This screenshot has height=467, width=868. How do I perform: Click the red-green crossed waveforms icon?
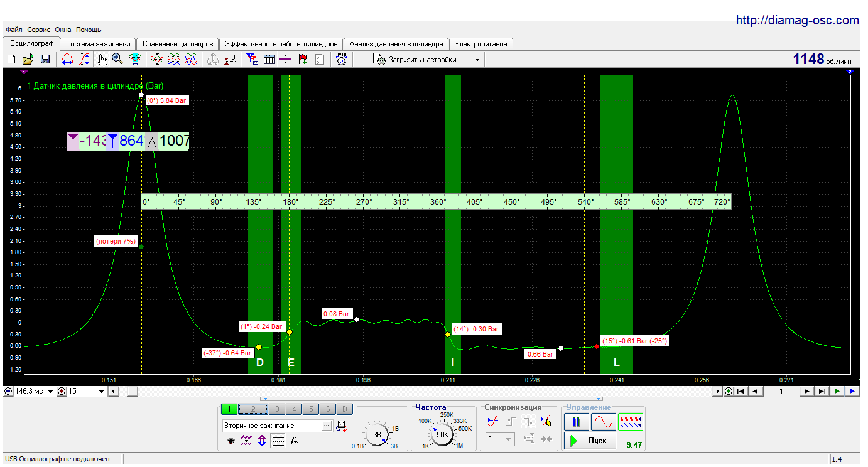(x=157, y=59)
